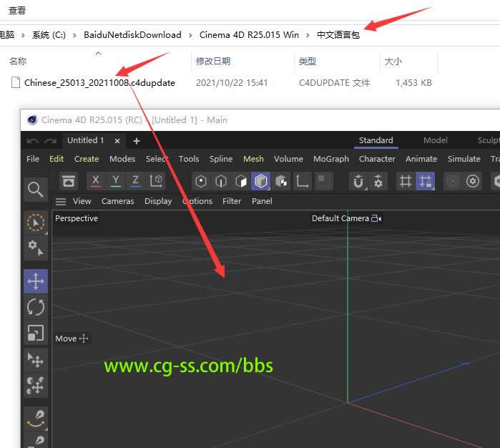Image resolution: width=500 pixels, height=448 pixels.
Task: Select the Scale tool icon
Action: click(36, 333)
